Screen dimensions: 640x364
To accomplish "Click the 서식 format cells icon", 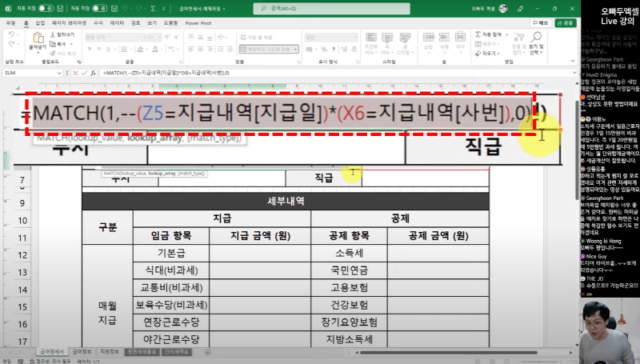I will 460,38.
